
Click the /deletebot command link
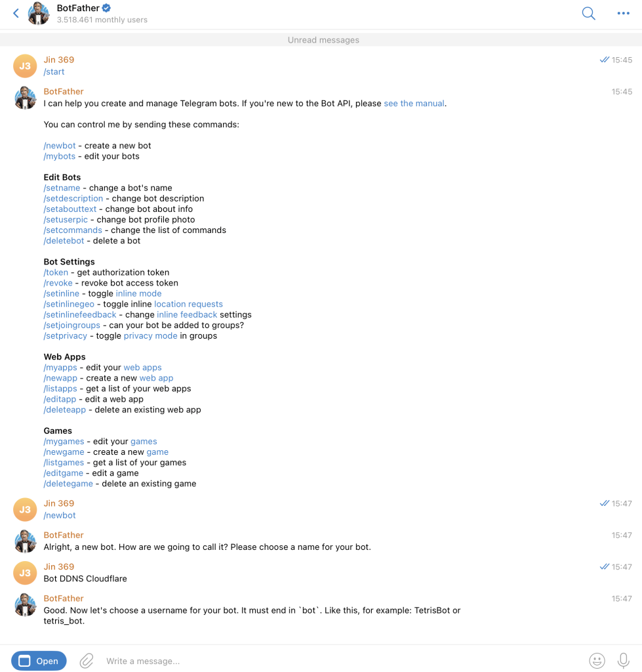tap(64, 241)
